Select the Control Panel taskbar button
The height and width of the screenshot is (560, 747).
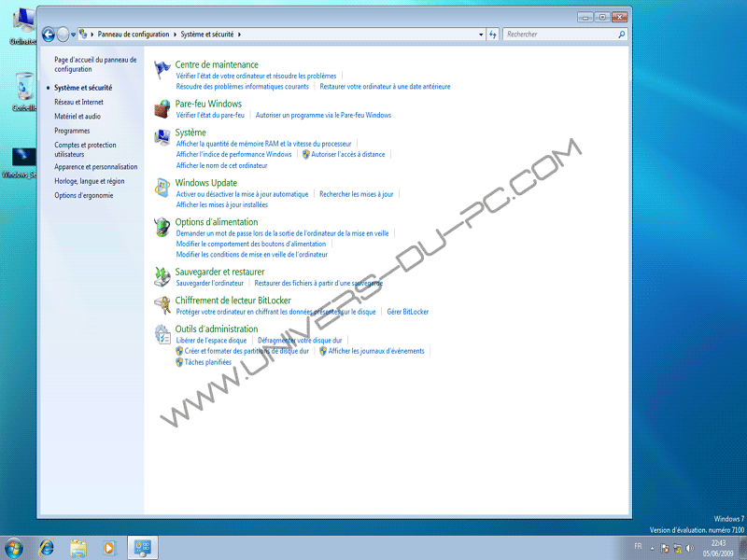pyautogui.click(x=143, y=548)
